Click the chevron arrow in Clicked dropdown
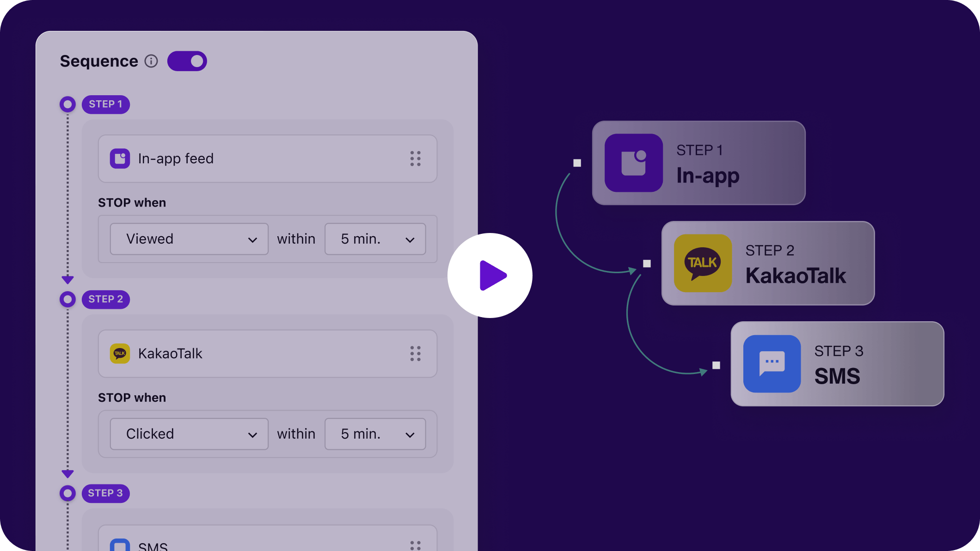The width and height of the screenshot is (980, 551). 252,435
